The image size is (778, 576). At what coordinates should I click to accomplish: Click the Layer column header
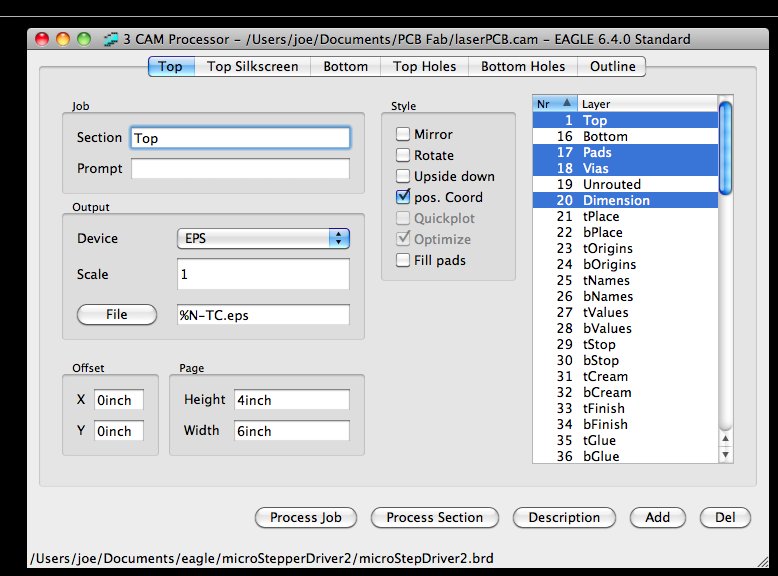tap(648, 104)
